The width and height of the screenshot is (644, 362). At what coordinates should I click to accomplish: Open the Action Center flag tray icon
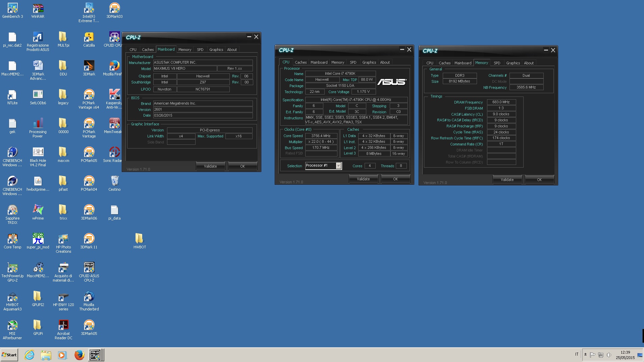point(593,355)
